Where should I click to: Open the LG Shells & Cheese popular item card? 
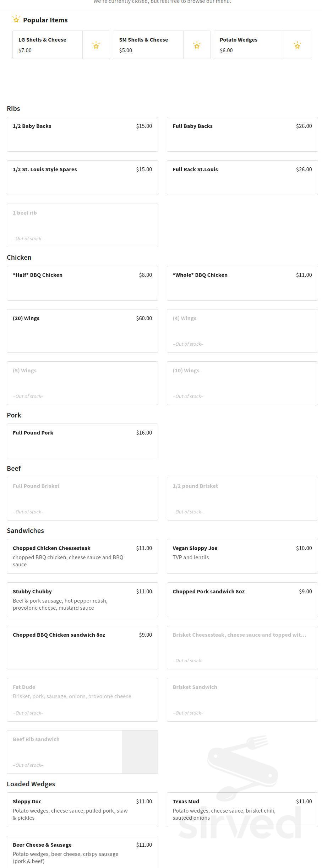(x=48, y=45)
